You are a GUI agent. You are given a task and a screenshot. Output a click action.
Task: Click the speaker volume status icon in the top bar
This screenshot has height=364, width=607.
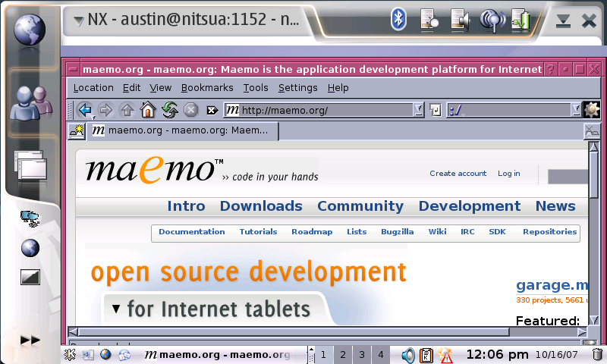click(460, 20)
